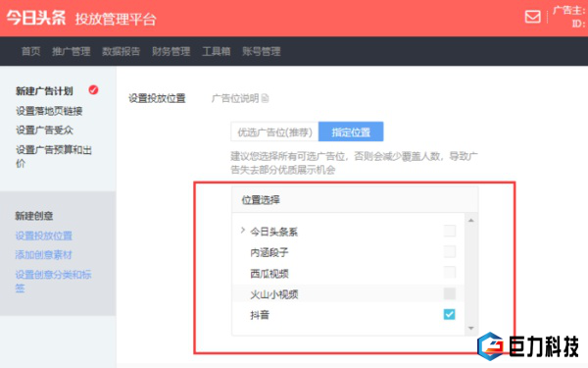Viewport: 588px width, 368px height.
Task: Open the 数据报告 menu
Action: (x=122, y=51)
